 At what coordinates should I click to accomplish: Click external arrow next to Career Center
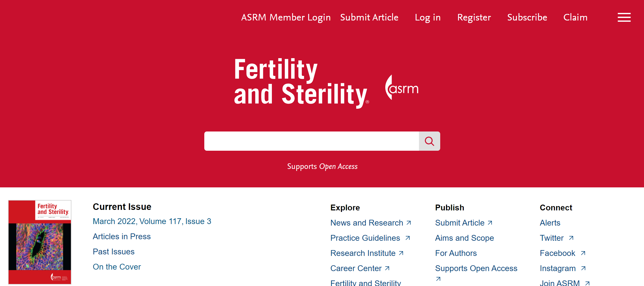coord(387,268)
